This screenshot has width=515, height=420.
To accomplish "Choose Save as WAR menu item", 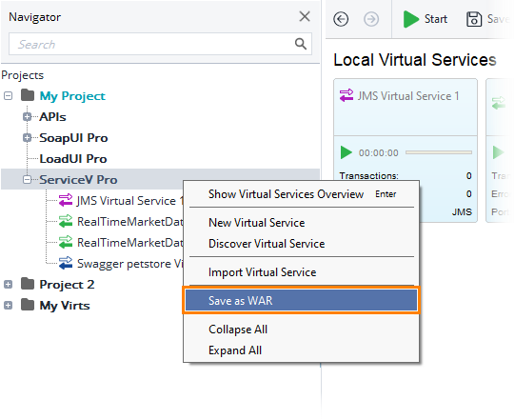I will (301, 301).
